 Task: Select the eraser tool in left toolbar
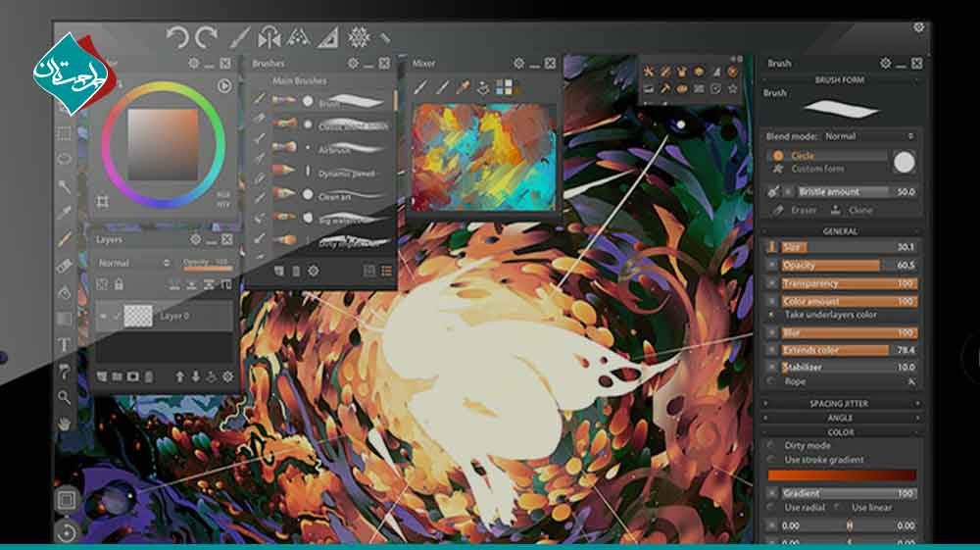pos(65,267)
